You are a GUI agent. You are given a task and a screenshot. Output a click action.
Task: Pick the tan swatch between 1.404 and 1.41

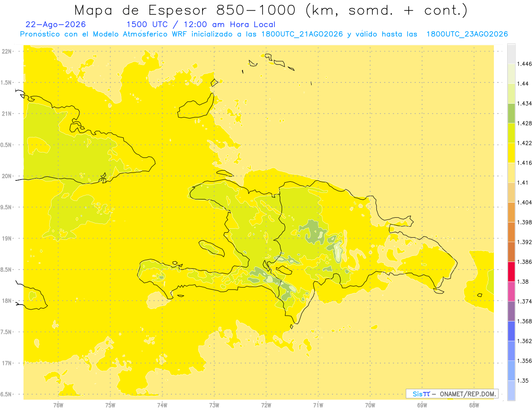click(x=511, y=192)
